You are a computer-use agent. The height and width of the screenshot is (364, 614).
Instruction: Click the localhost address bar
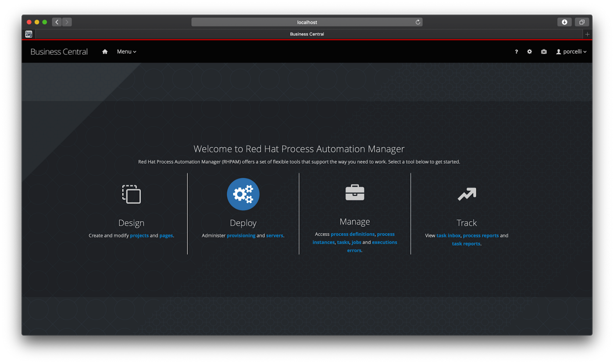tap(307, 22)
